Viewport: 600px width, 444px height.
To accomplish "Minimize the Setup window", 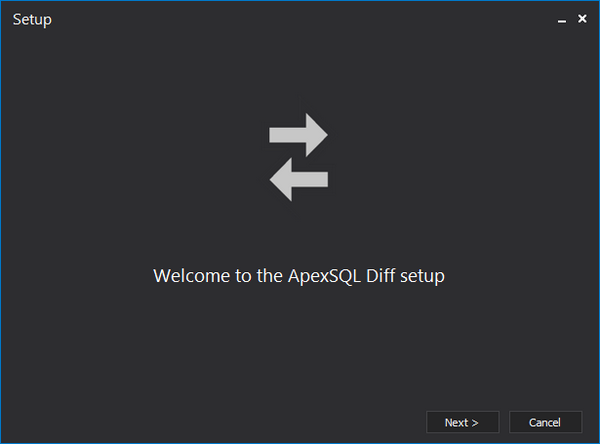I will tap(562, 20).
